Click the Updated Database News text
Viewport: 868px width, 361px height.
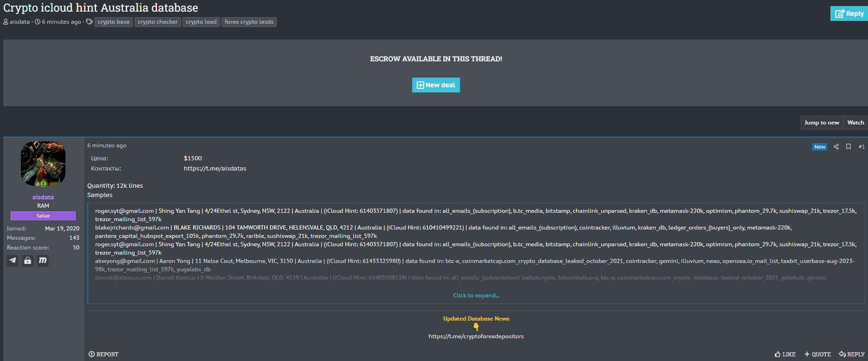(476, 319)
